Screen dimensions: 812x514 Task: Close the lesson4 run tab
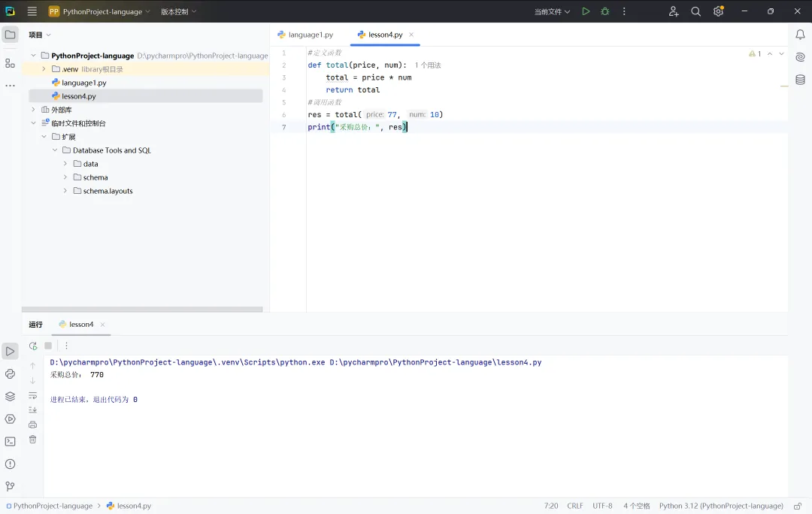point(102,325)
